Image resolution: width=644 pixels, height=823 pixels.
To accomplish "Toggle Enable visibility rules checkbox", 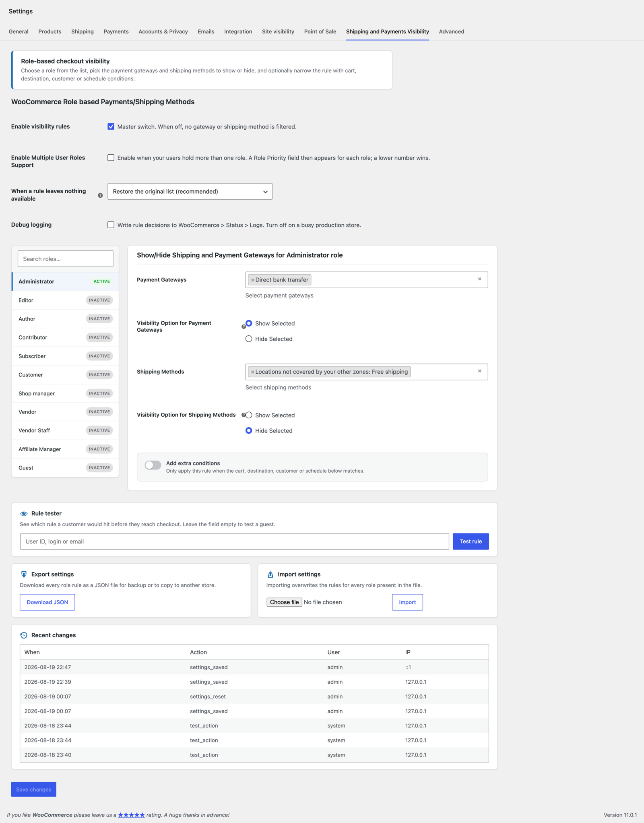I will pos(111,126).
